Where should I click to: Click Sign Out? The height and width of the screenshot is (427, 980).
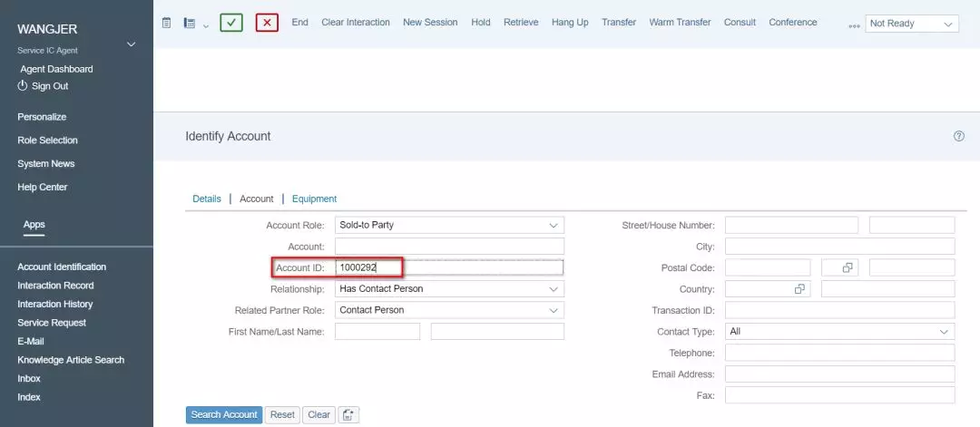pos(44,86)
